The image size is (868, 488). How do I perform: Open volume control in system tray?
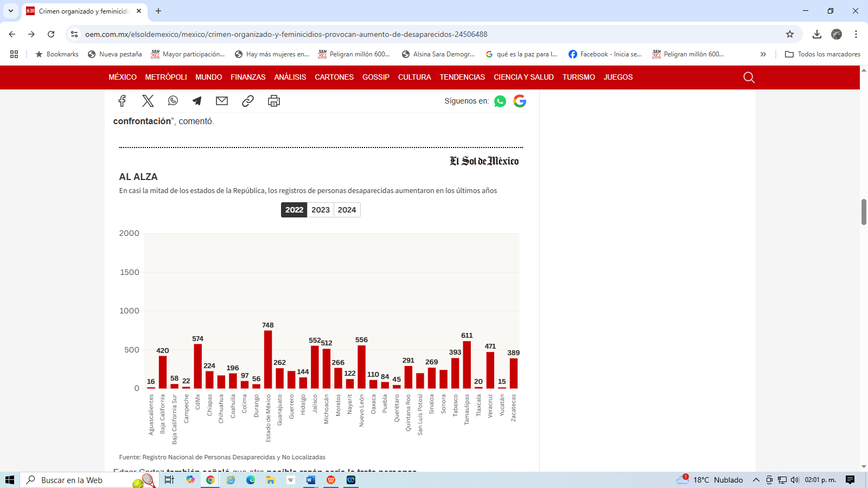click(795, 480)
